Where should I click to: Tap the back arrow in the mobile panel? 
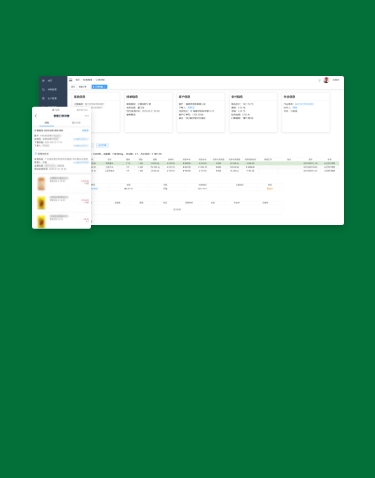(x=36, y=116)
